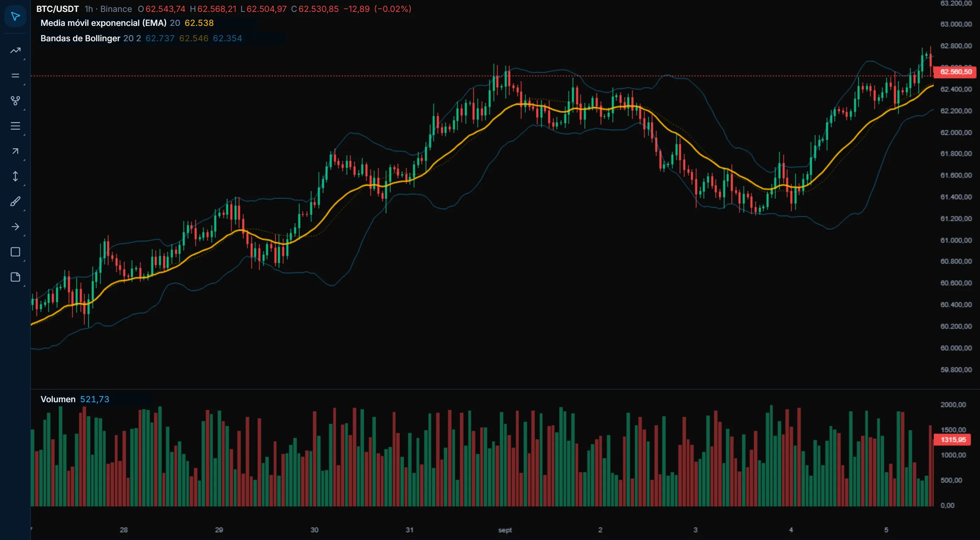Click the percent change (−0.02%)

point(393,9)
